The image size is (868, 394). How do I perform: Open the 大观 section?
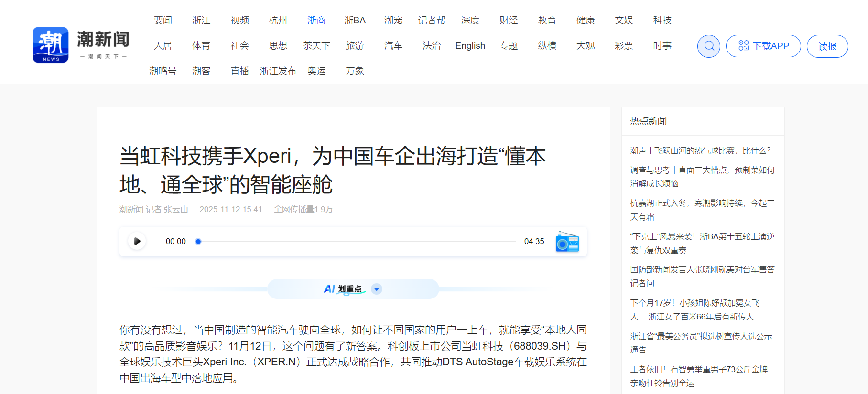pos(586,46)
